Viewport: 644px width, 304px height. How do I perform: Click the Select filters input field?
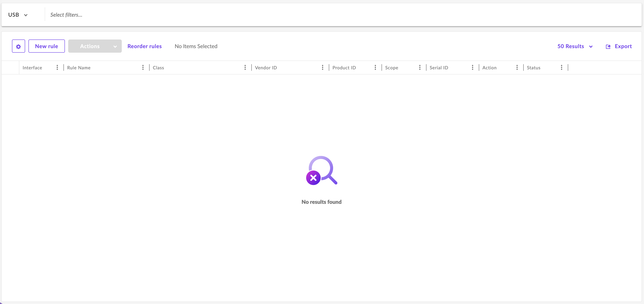click(66, 15)
